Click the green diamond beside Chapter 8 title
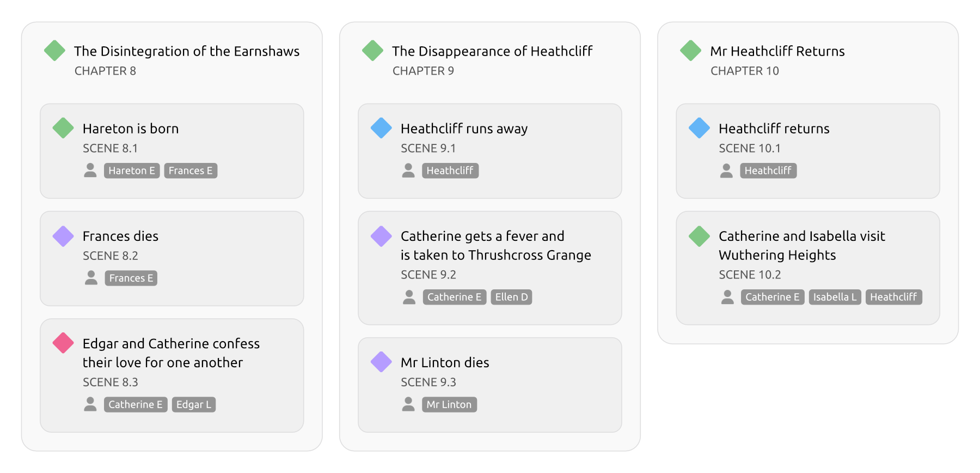 click(54, 51)
